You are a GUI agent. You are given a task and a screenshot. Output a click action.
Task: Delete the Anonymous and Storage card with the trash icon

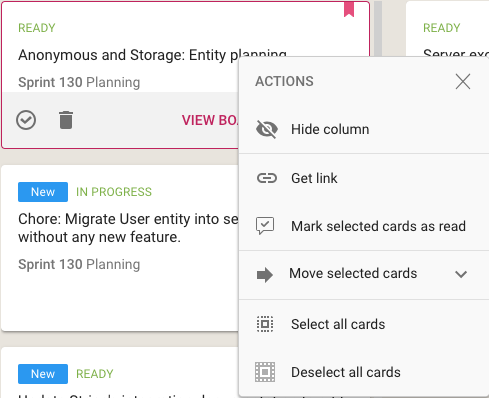[x=66, y=120]
